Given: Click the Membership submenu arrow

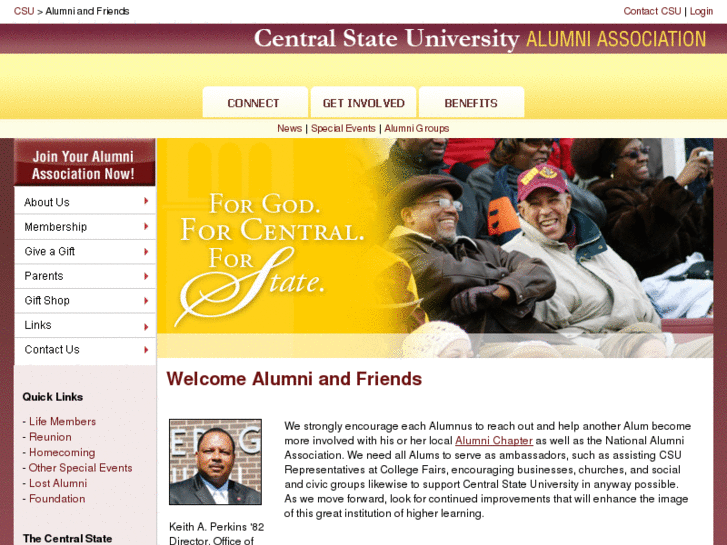Looking at the screenshot, I should (x=146, y=226).
